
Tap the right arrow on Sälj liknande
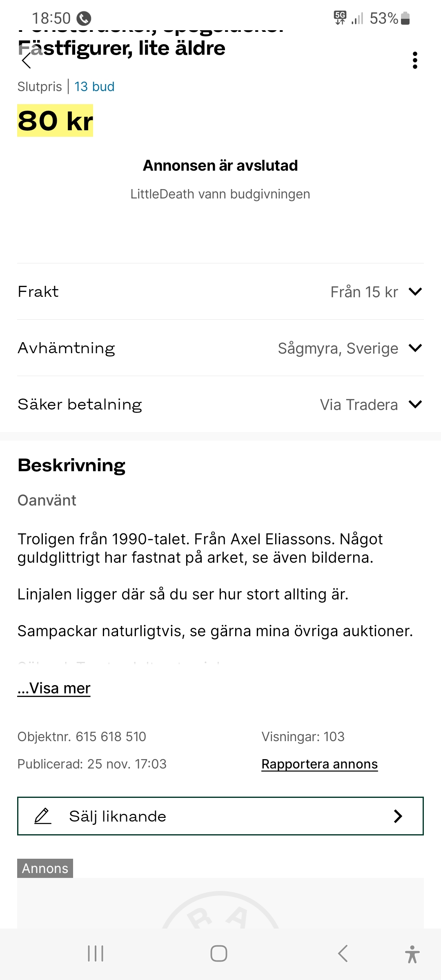pyautogui.click(x=398, y=816)
